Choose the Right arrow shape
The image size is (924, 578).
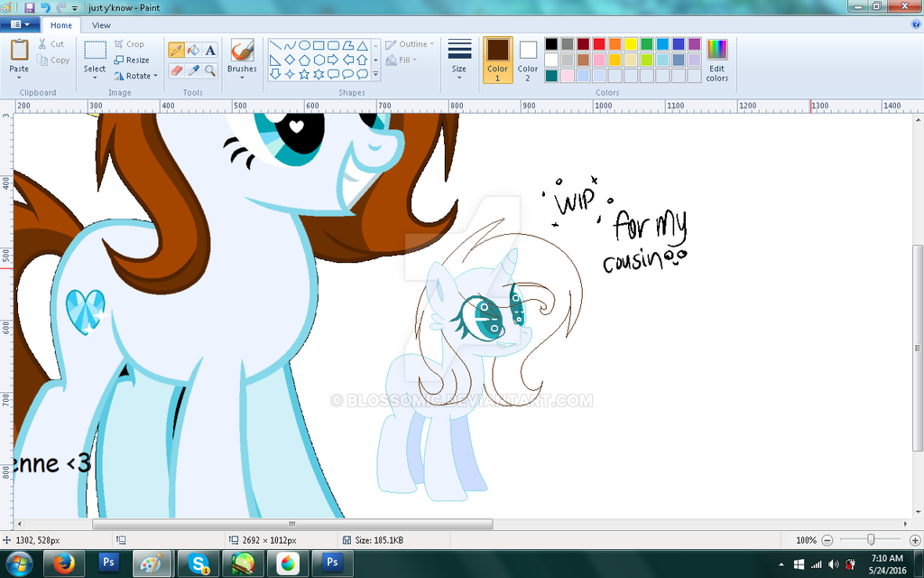[x=333, y=61]
